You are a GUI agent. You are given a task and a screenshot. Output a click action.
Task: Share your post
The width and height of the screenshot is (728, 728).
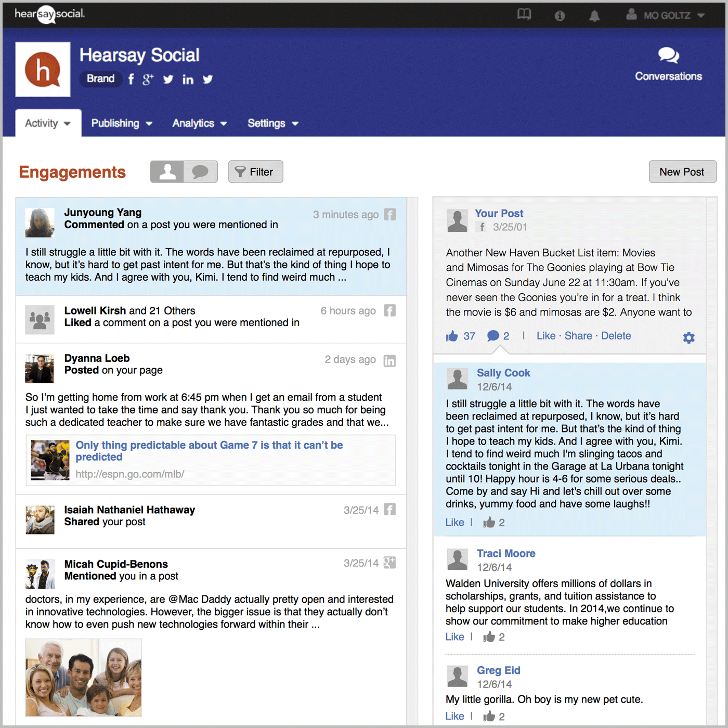[x=578, y=336]
